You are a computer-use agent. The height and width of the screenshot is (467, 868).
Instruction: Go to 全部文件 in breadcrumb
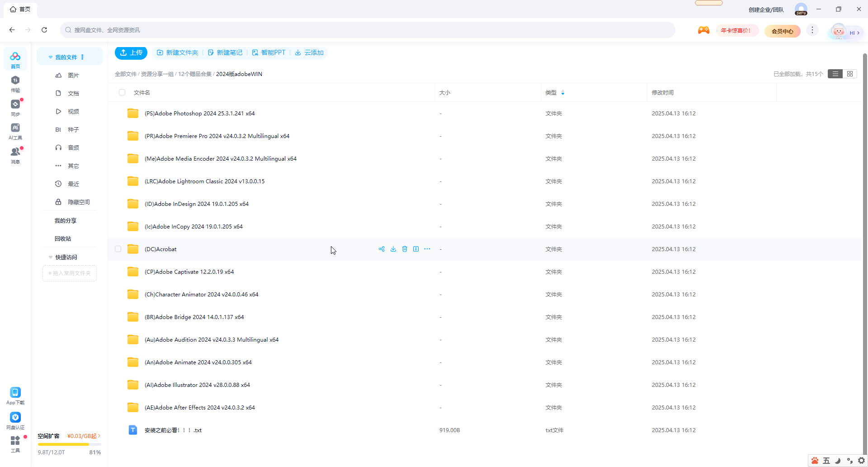click(x=125, y=74)
